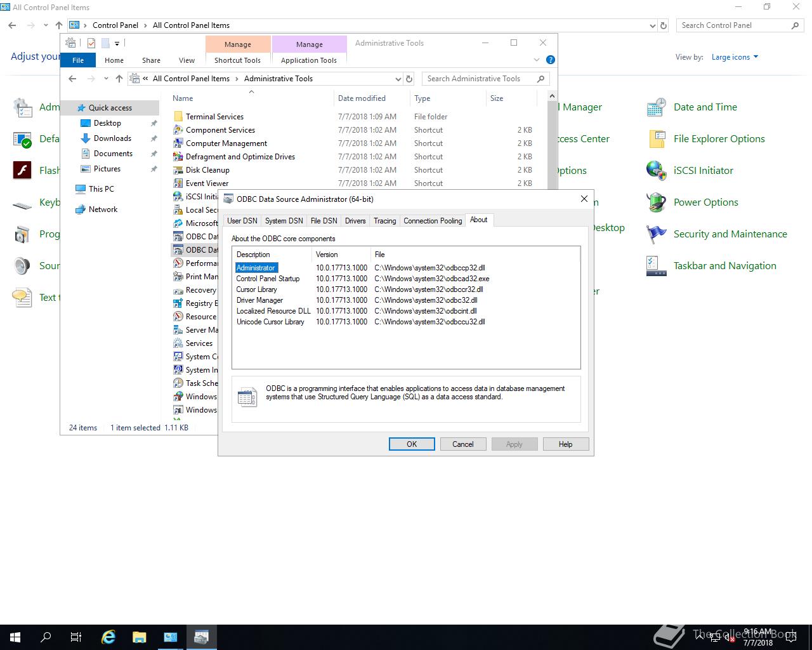Open Taskbar and Navigation icon

coord(656,266)
